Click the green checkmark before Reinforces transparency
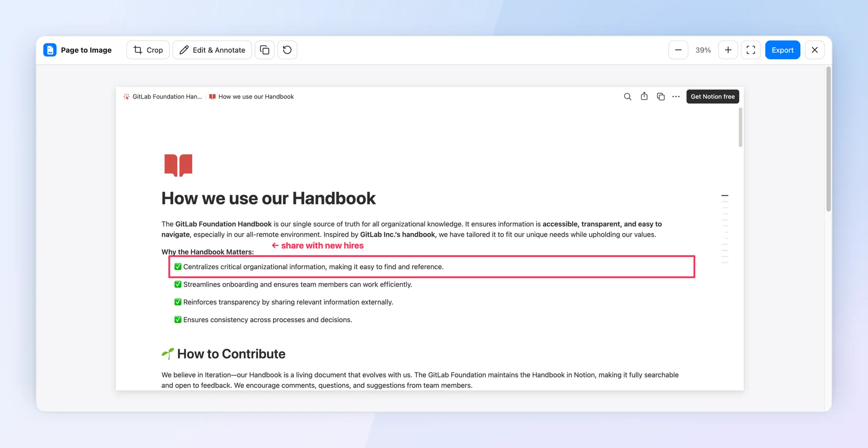868x448 pixels. pyautogui.click(x=178, y=302)
